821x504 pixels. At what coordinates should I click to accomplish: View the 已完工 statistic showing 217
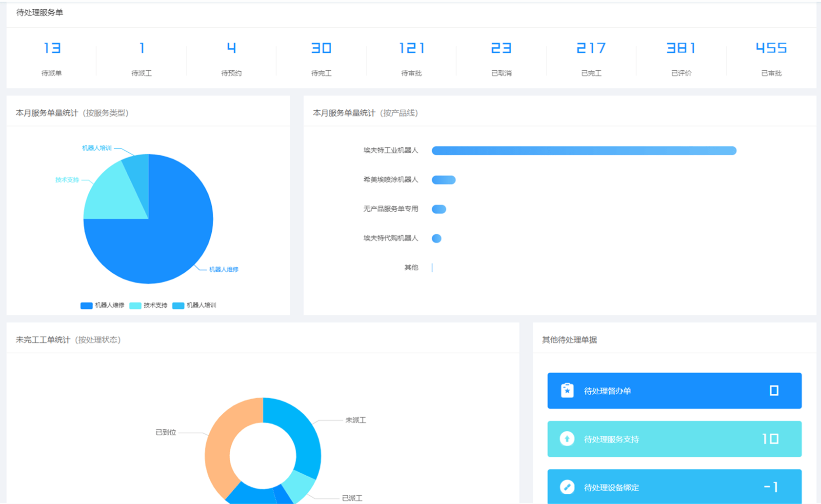tap(591, 48)
